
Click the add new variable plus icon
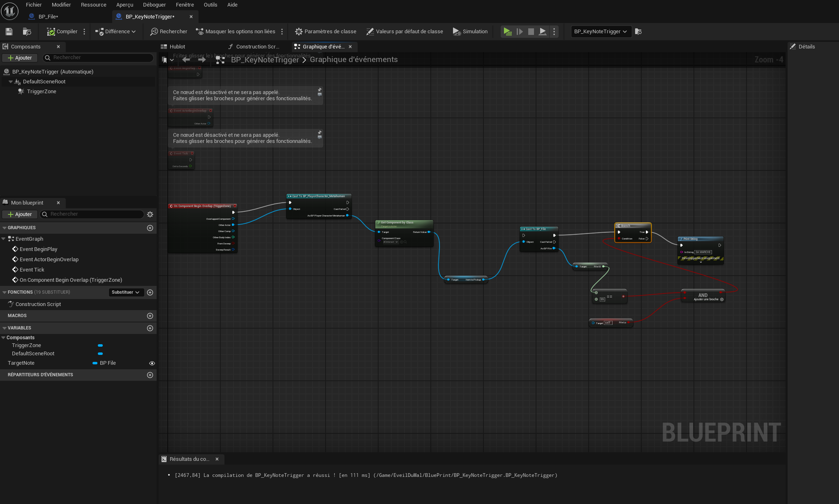point(150,328)
